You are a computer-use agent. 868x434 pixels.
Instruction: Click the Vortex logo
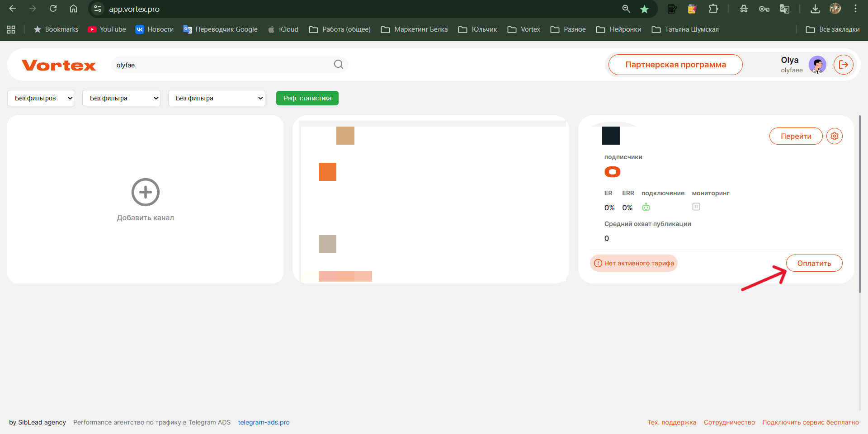pos(59,65)
